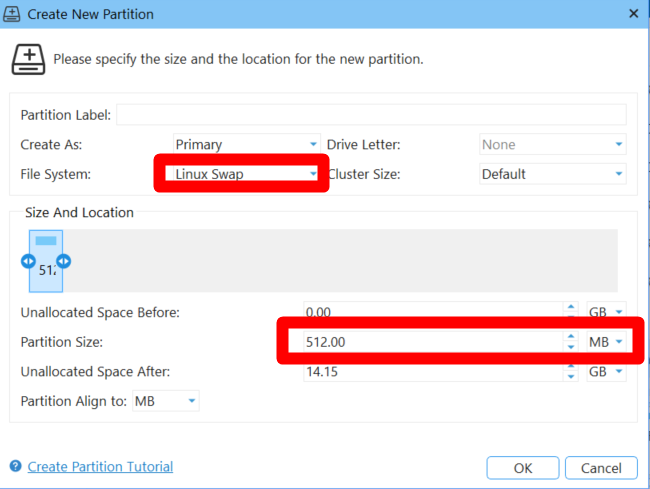Click the help question mark icon
Image resolution: width=650 pixels, height=489 pixels.
point(16,466)
